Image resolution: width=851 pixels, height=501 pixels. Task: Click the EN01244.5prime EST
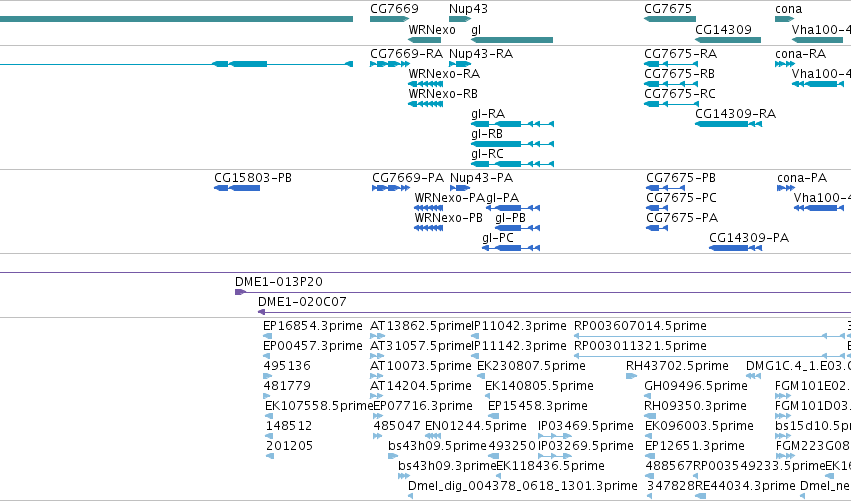coord(433,436)
